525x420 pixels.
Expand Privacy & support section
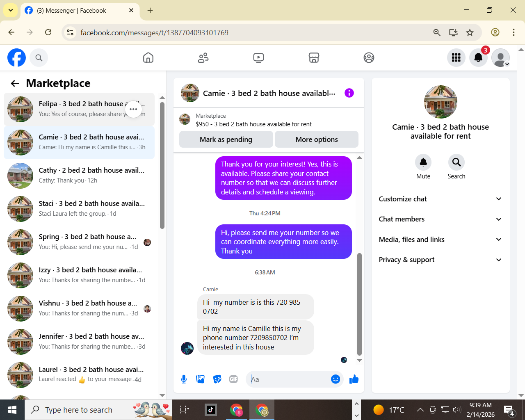tap(441, 260)
